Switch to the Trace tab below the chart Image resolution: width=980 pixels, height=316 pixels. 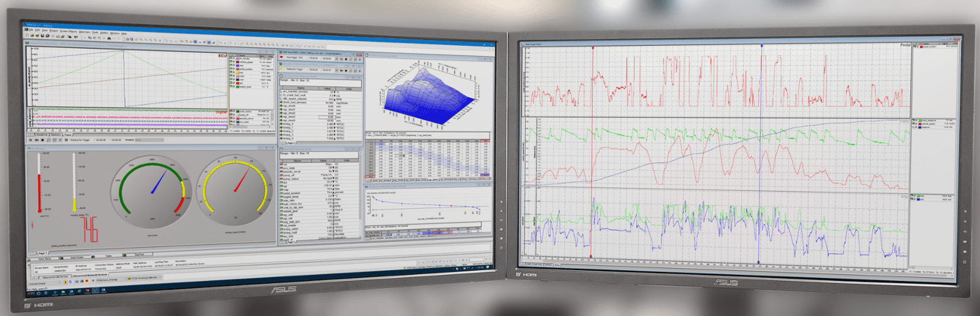pyautogui.click(x=67, y=135)
